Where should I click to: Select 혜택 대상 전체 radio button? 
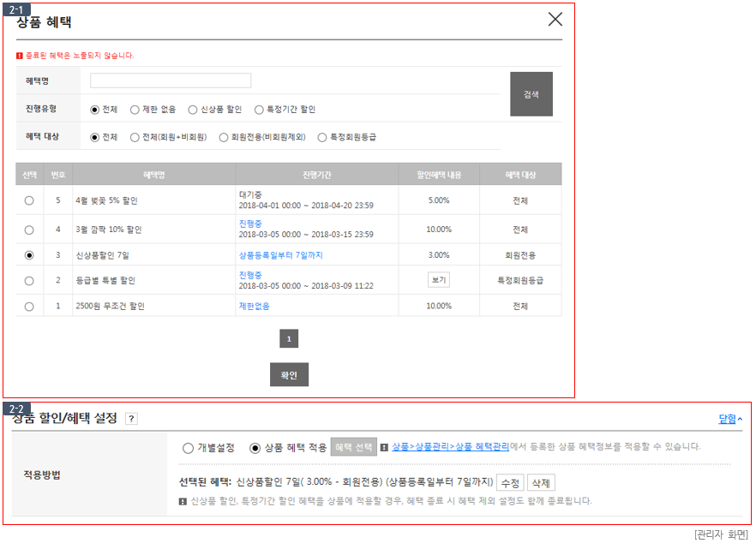tap(95, 137)
